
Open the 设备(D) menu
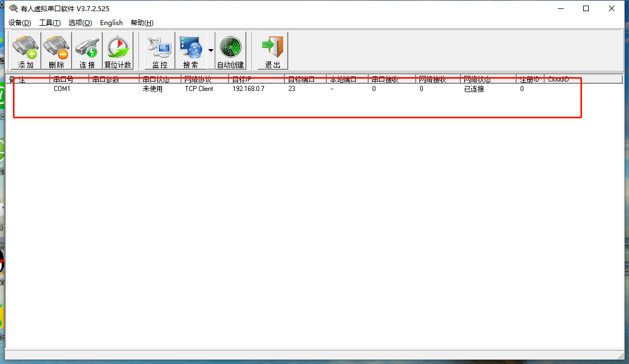[20, 22]
